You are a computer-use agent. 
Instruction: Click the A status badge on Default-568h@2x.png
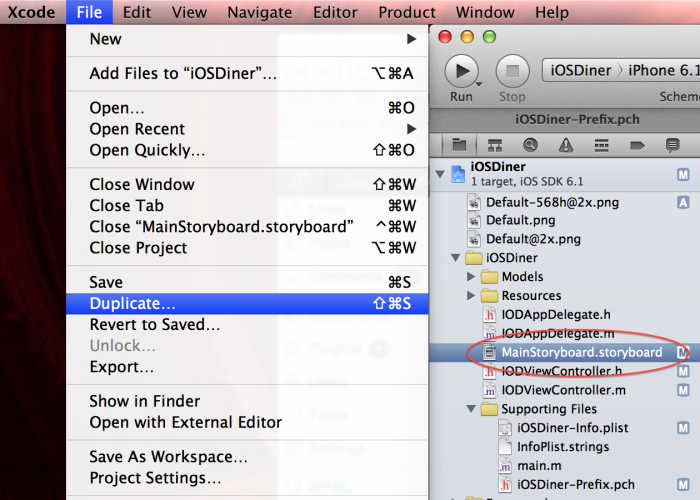(683, 202)
